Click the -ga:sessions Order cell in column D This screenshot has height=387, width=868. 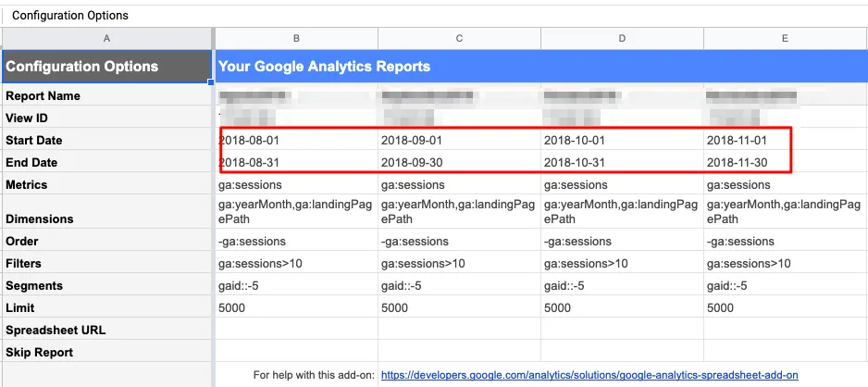point(622,241)
